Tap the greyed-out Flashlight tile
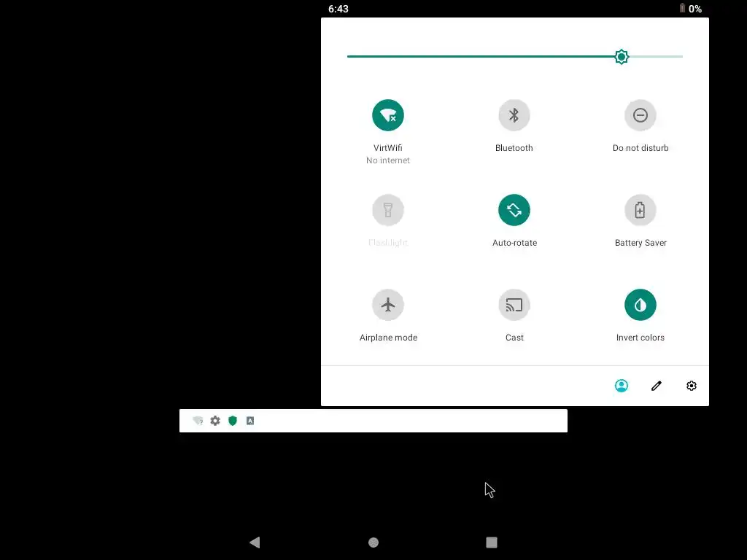747x560 pixels. click(x=388, y=210)
